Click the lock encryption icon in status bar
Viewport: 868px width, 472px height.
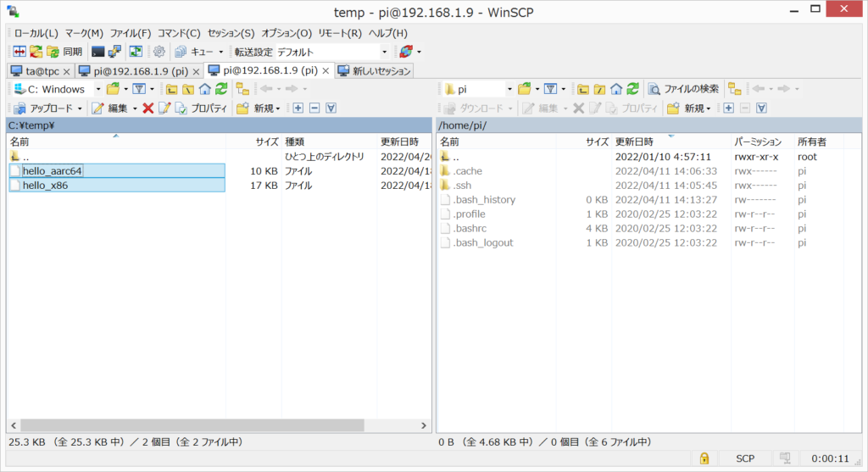pyautogui.click(x=704, y=458)
